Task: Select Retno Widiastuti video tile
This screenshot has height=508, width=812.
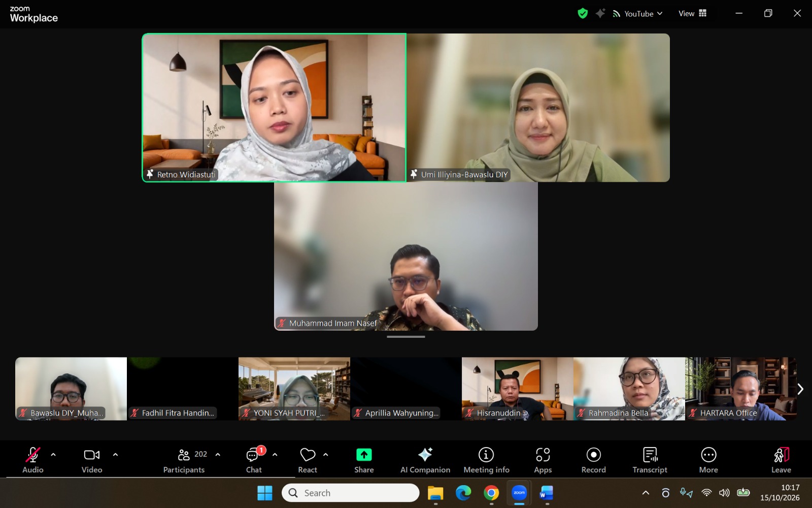Action: point(274,108)
